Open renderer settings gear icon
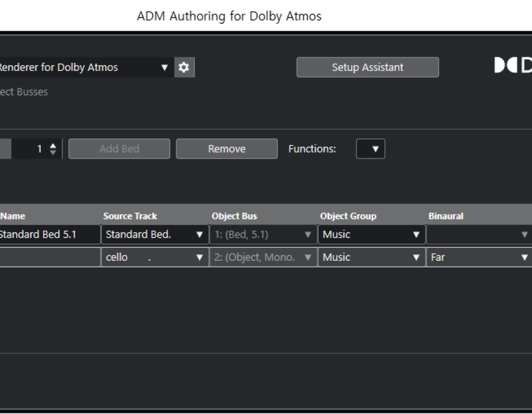The image size is (532, 414). tap(184, 67)
